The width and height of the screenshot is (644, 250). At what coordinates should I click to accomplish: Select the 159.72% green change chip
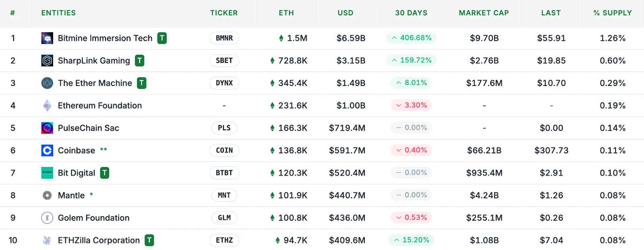click(x=411, y=60)
